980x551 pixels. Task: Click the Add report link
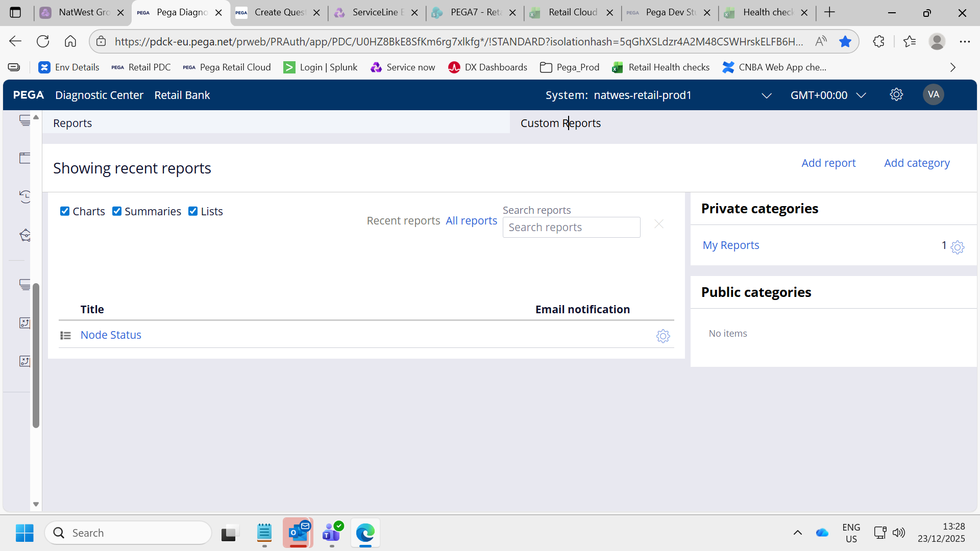(x=828, y=163)
